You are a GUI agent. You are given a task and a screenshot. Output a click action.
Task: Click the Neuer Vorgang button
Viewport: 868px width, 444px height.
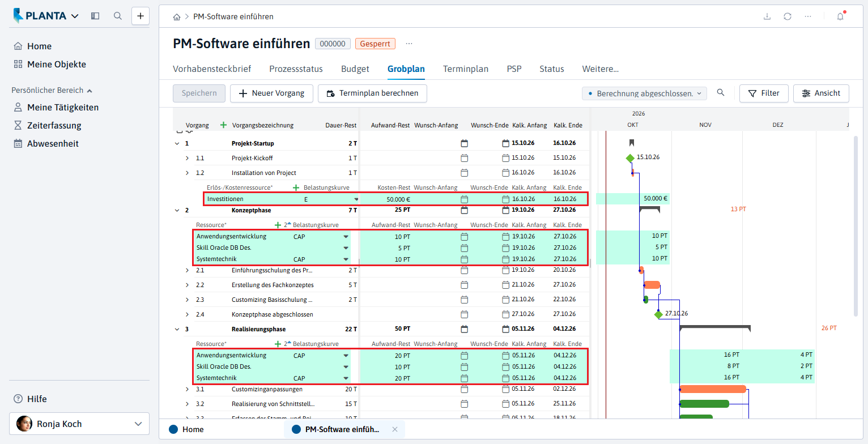coord(271,93)
